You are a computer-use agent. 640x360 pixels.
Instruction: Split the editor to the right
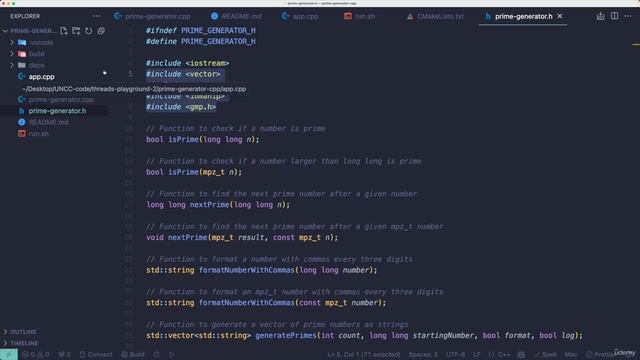(614, 16)
